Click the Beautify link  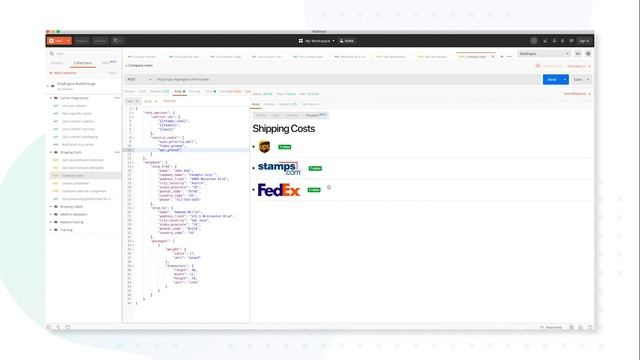tap(169, 101)
